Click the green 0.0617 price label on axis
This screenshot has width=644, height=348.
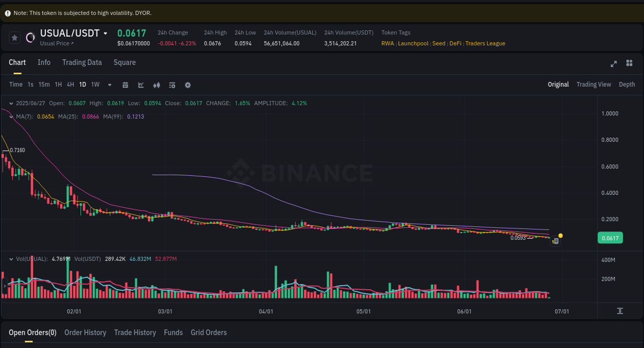[610, 238]
